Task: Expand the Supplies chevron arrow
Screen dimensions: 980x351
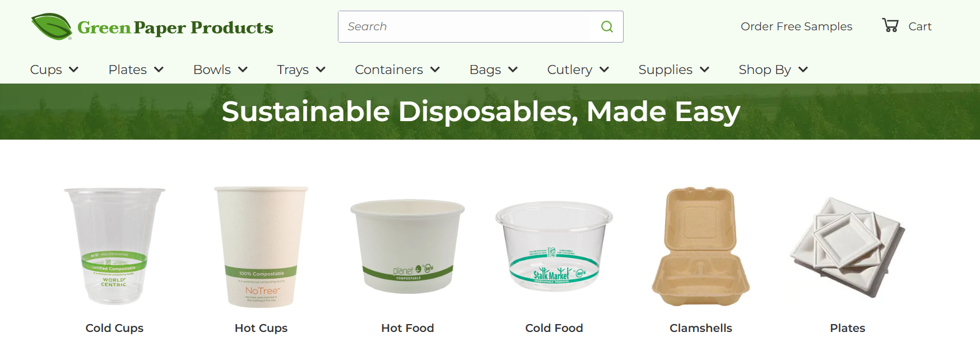Action: (705, 70)
